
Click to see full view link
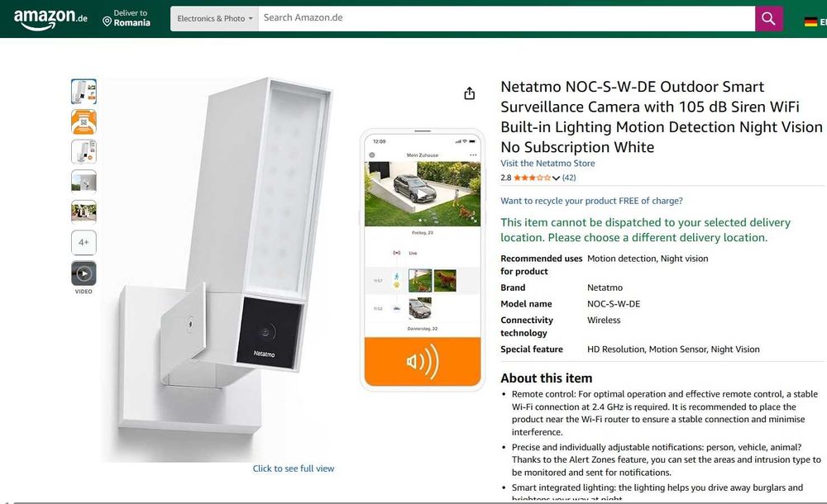(294, 468)
